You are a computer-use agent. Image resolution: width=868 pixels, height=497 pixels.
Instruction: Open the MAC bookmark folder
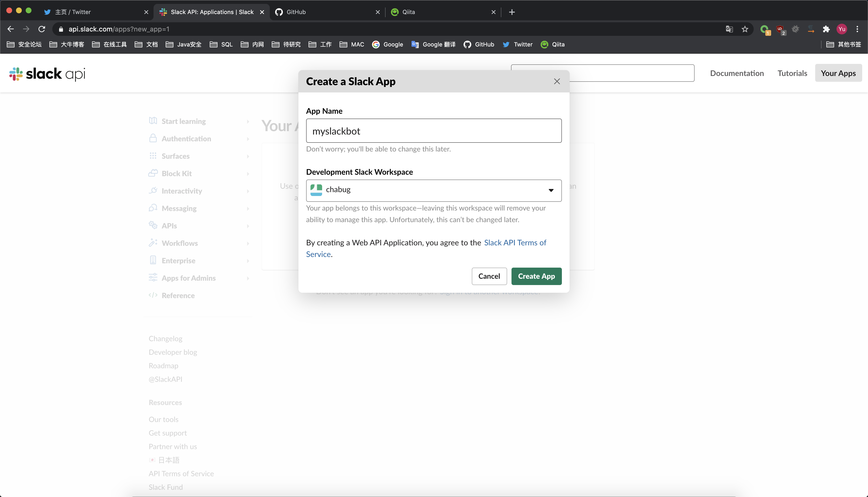click(x=352, y=44)
